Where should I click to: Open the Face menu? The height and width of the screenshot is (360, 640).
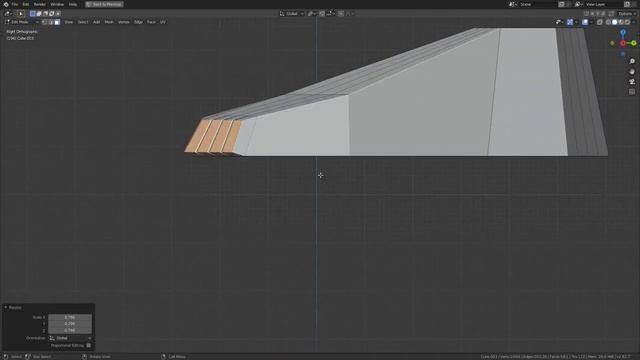151,22
